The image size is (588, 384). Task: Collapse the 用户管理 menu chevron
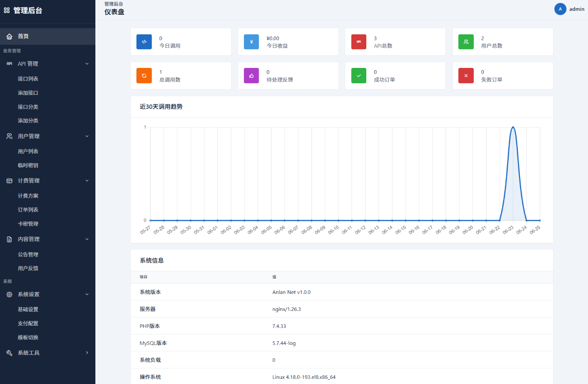tap(87, 136)
